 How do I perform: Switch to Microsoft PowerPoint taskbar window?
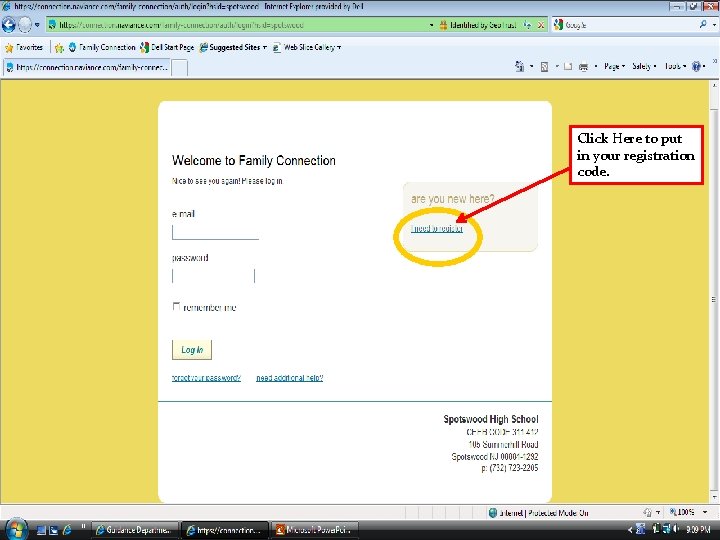tap(315, 530)
